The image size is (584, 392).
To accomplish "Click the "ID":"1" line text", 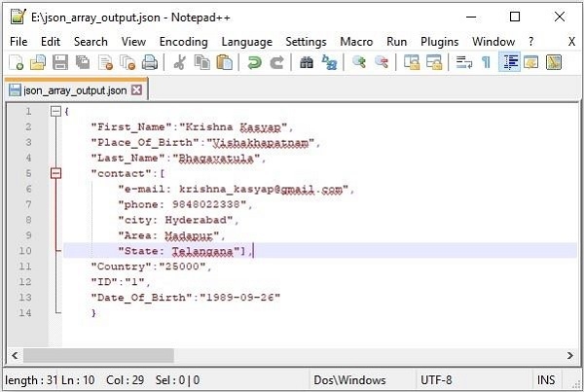I will pyautogui.click(x=119, y=282).
